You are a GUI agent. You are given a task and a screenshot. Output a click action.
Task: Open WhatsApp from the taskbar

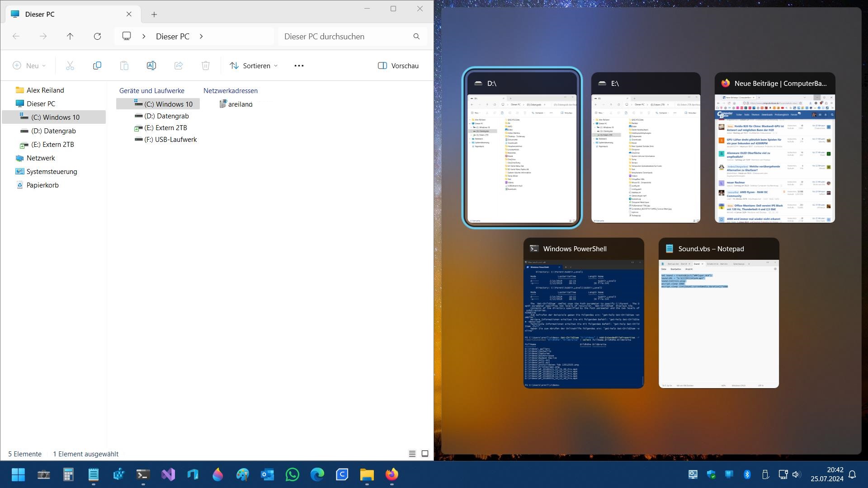click(x=292, y=474)
